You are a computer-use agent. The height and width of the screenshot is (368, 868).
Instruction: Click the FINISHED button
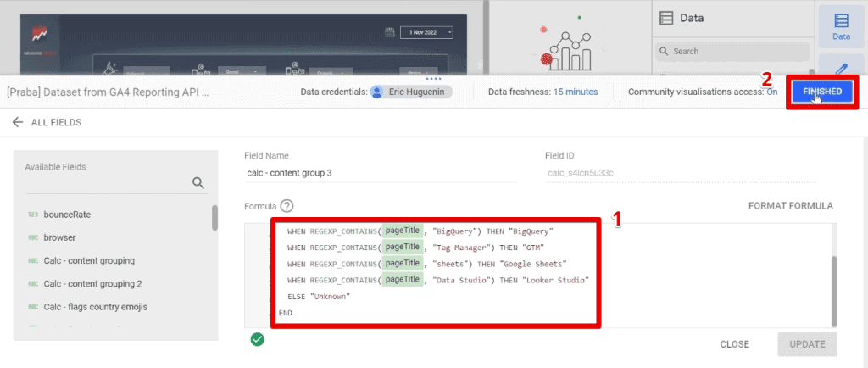[822, 92]
